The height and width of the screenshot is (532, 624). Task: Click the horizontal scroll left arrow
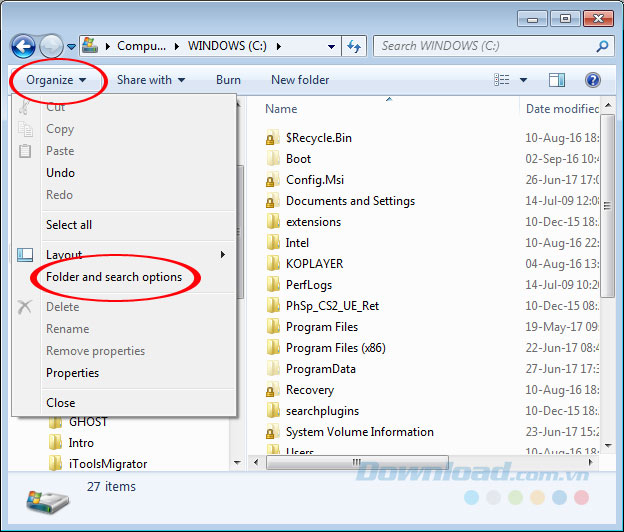256,462
